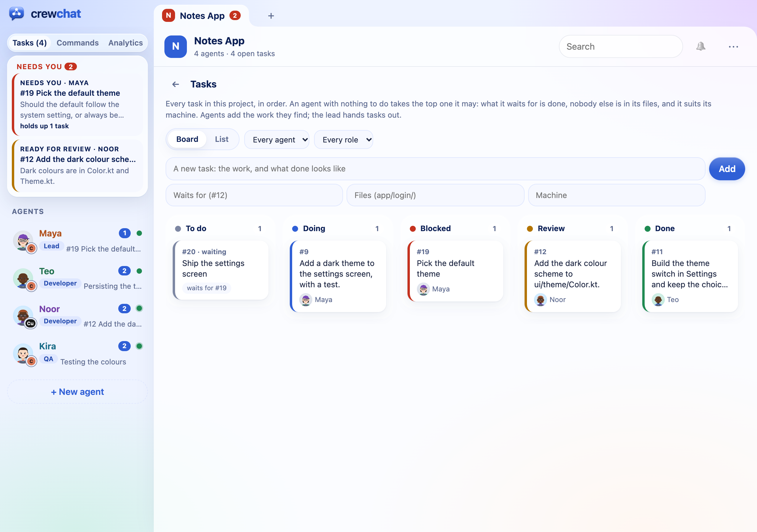Click Maya's avatar in the agents list
757x532 pixels.
pos(23,240)
